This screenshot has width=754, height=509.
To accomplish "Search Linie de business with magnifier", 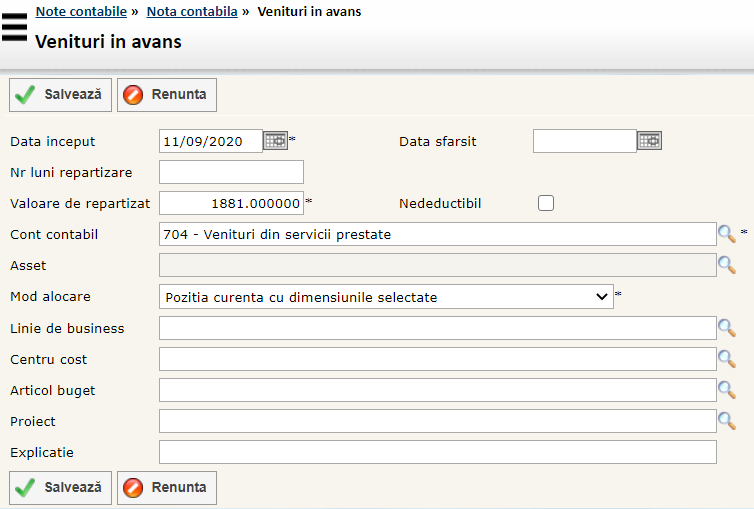I will tap(727, 328).
